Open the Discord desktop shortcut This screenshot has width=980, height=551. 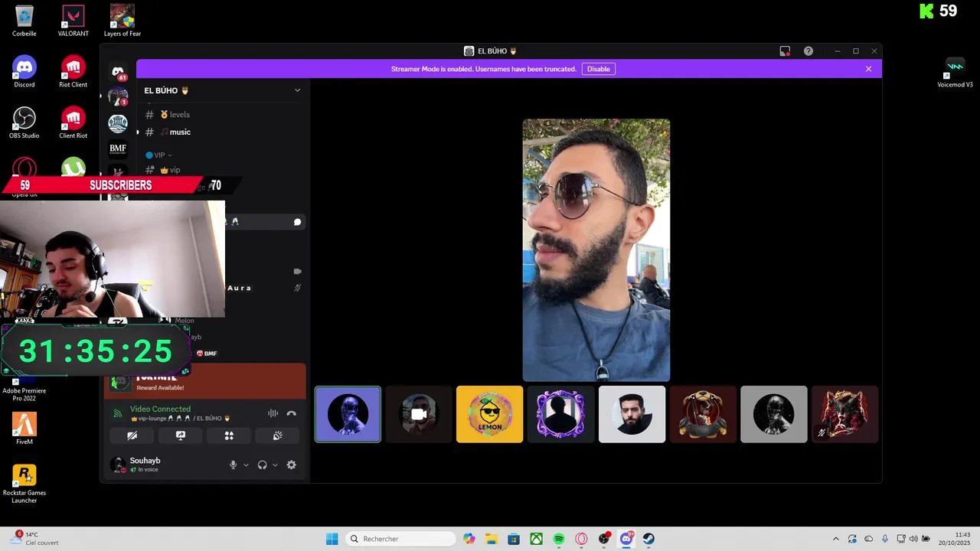[x=24, y=72]
